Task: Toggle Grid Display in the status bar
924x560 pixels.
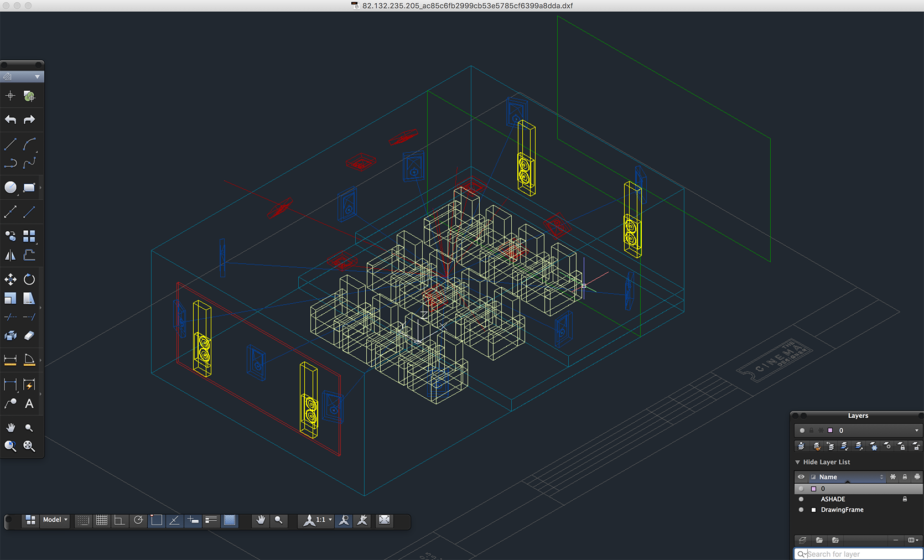Action: [x=102, y=520]
